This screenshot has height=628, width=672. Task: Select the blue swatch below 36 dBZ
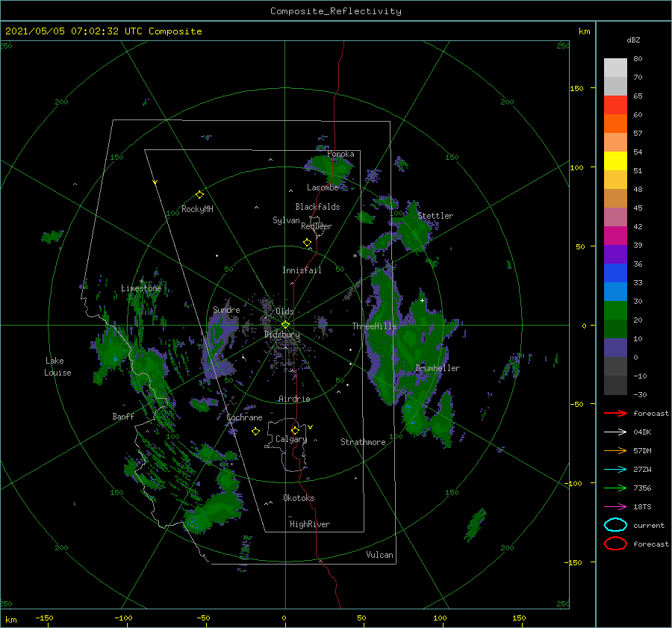click(615, 273)
